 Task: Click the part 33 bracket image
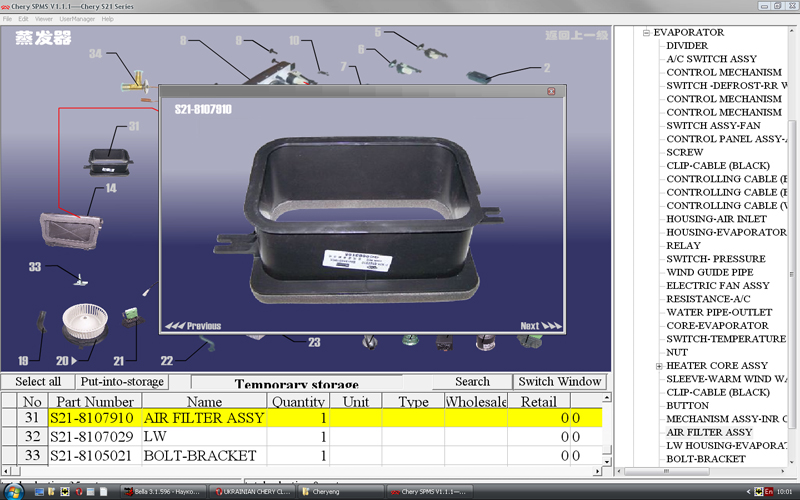81,280
